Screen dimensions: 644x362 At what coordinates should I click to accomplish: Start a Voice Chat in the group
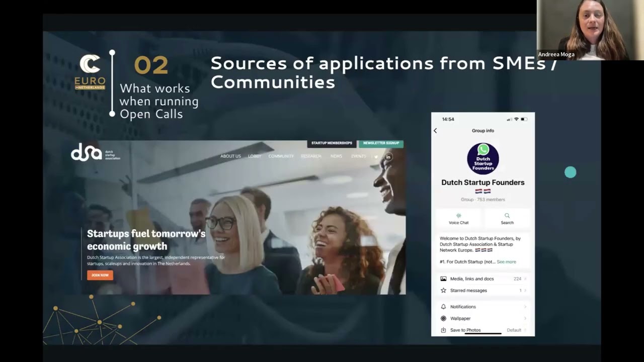click(458, 218)
